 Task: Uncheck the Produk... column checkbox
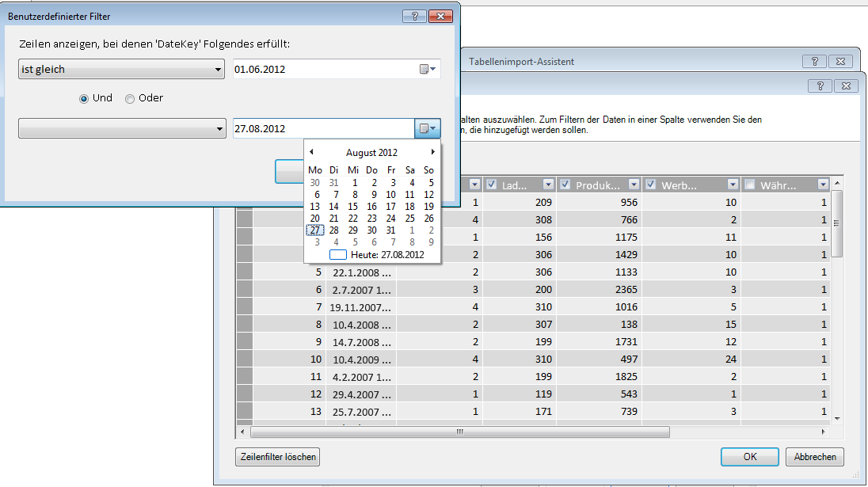coord(565,185)
